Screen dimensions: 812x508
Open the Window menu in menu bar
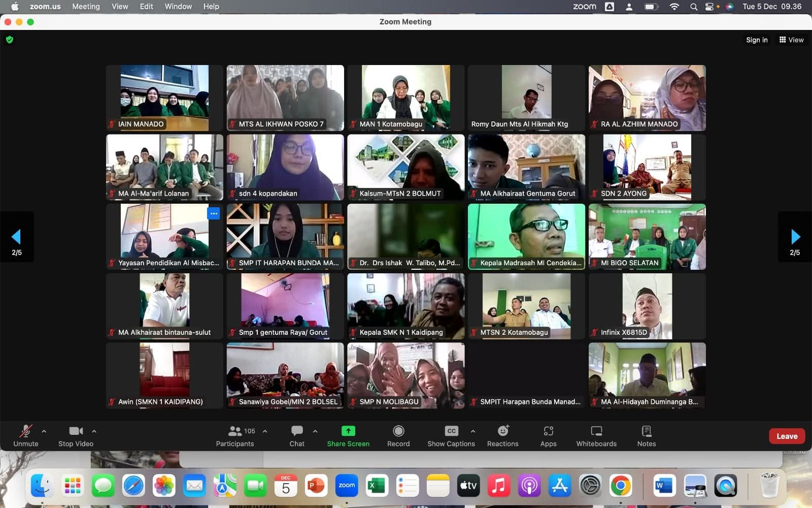178,7
